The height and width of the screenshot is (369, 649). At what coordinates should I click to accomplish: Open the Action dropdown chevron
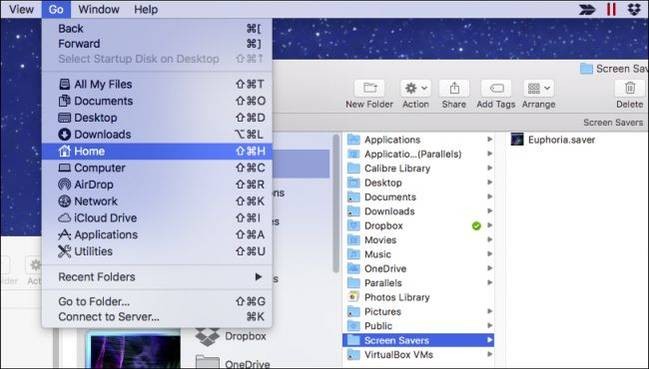[x=425, y=88]
